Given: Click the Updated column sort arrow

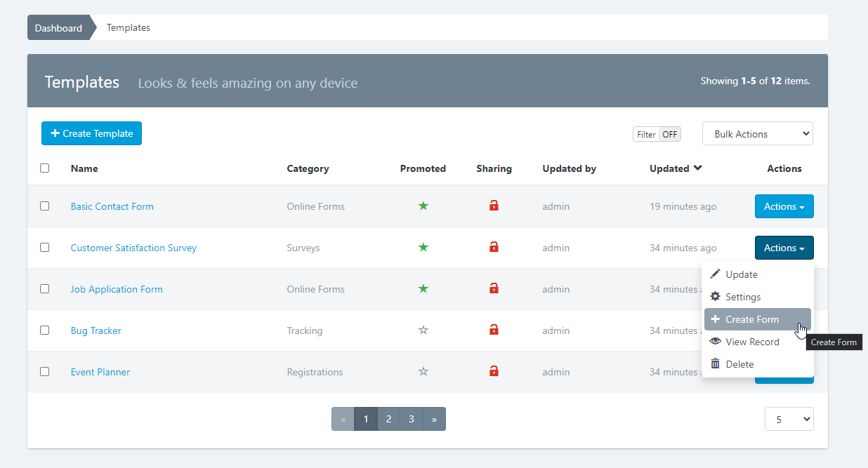Looking at the screenshot, I should click(x=697, y=168).
